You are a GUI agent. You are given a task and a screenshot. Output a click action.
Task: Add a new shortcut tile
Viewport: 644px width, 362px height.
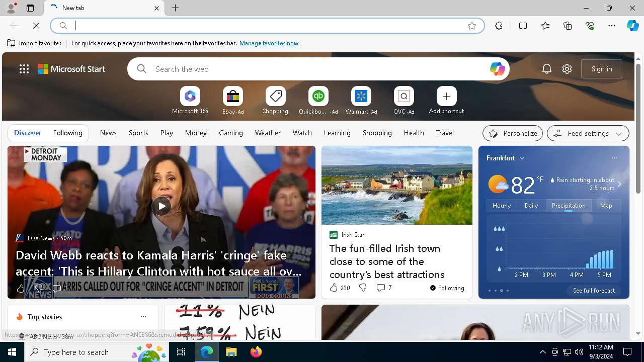(446, 101)
